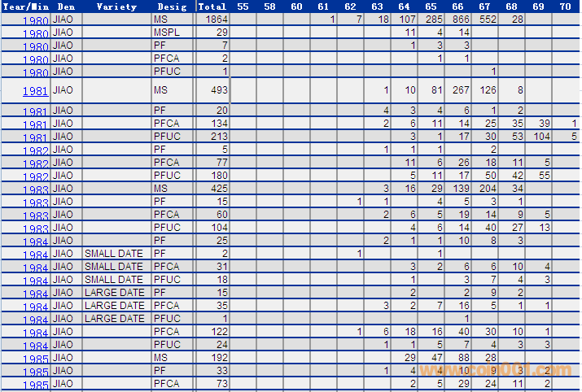Follow the 1985 link in the MS row

pos(36,359)
